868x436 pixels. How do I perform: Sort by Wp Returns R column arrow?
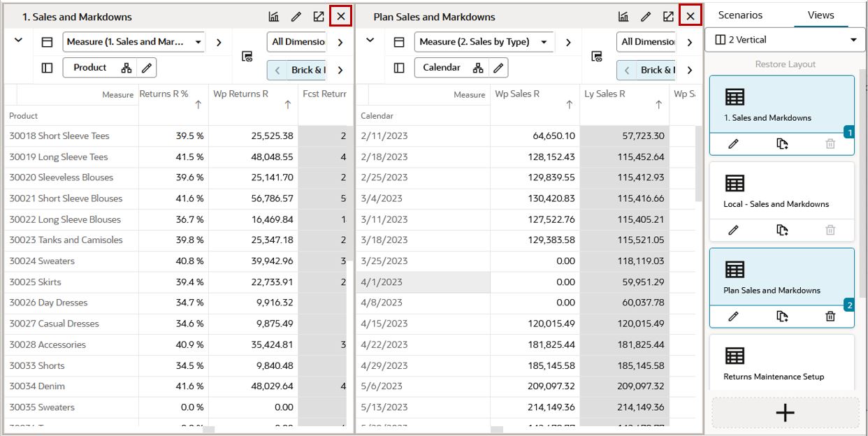tap(287, 105)
